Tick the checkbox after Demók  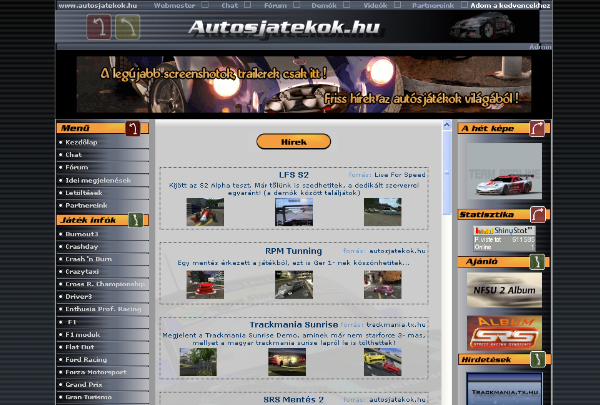(x=347, y=5)
